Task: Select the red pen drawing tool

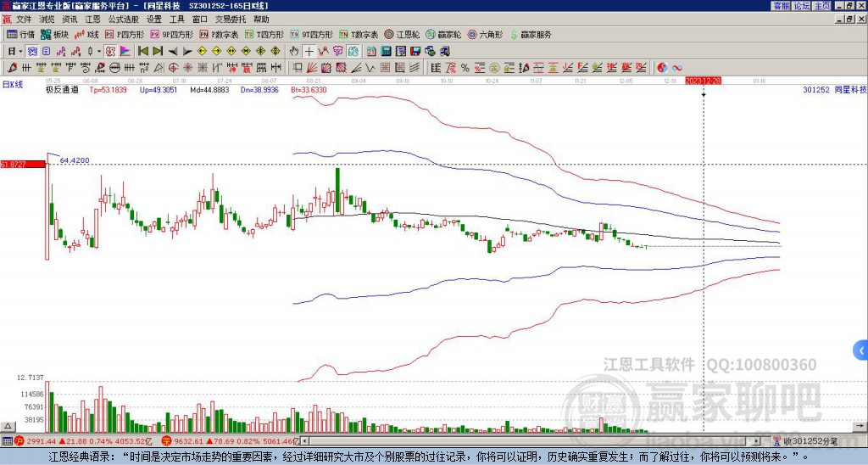Action: [x=12, y=68]
